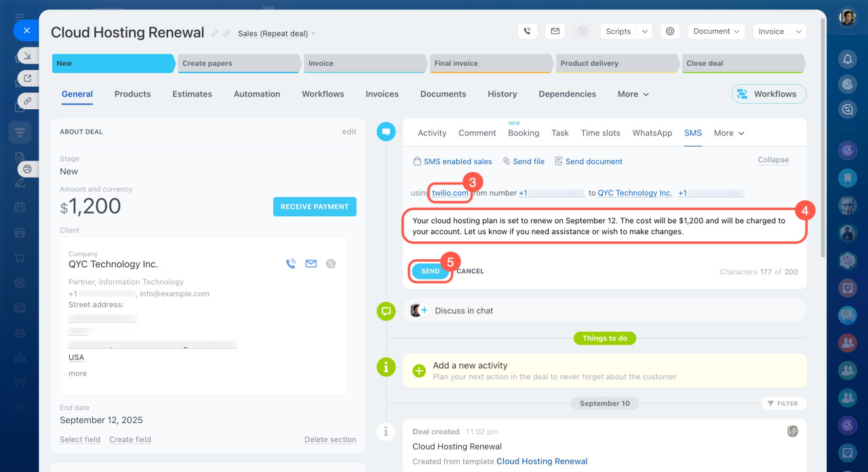Open the gear settings icon in header

[x=670, y=31]
